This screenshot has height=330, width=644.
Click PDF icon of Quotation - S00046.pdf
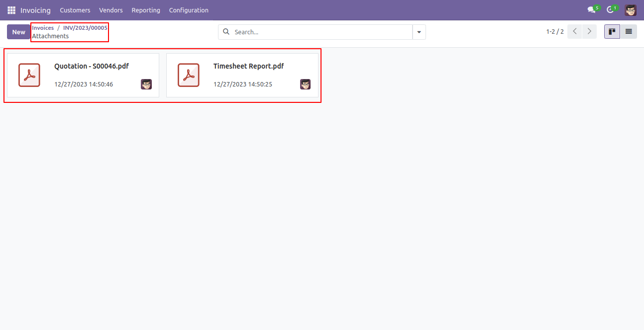tap(29, 75)
